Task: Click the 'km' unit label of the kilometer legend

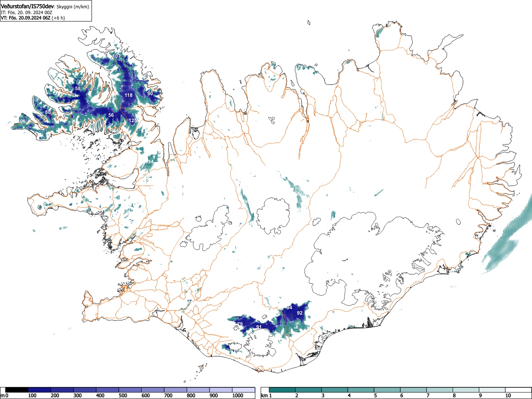Action: [x=264, y=396]
